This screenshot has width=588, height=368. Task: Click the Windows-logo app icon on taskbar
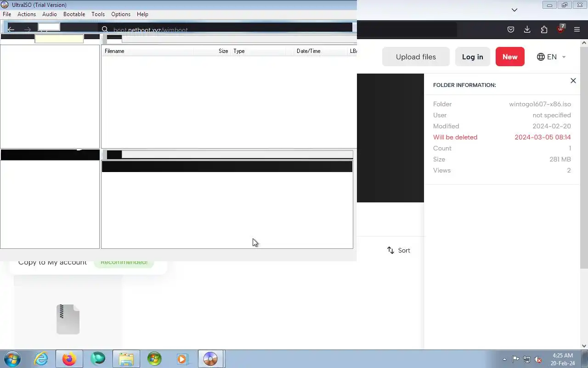pyautogui.click(x=154, y=359)
